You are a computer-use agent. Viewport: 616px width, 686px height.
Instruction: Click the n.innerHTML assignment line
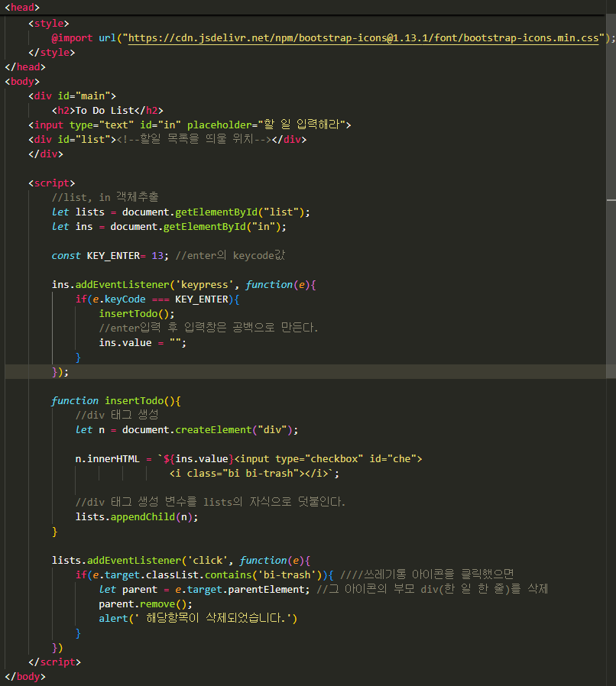248,459
